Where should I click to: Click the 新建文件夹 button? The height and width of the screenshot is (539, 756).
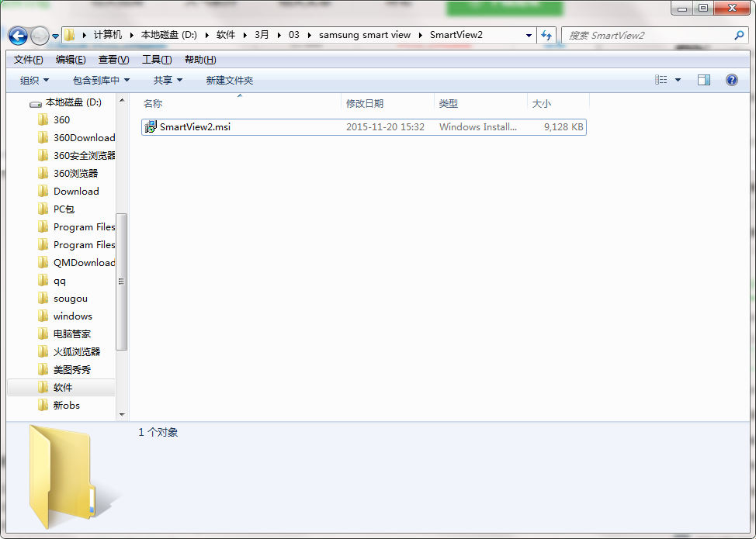(x=229, y=81)
